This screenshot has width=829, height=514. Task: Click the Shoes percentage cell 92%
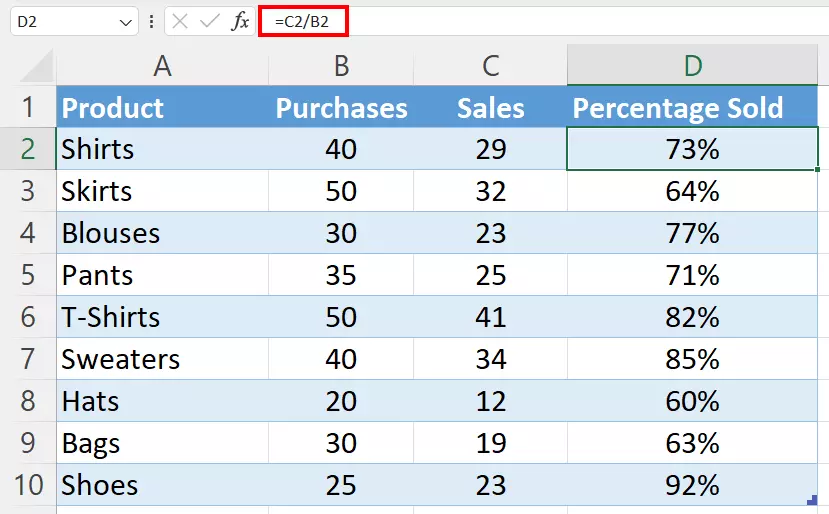click(x=692, y=485)
